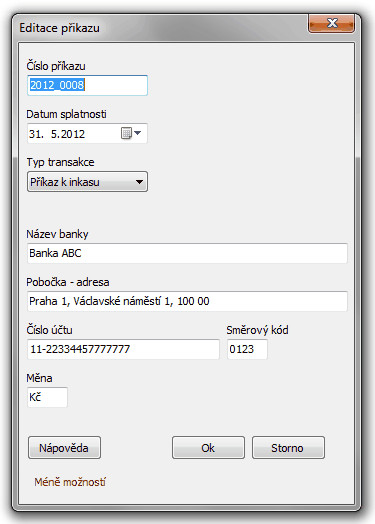Show fewer options via Méně možností

pyautogui.click(x=70, y=482)
